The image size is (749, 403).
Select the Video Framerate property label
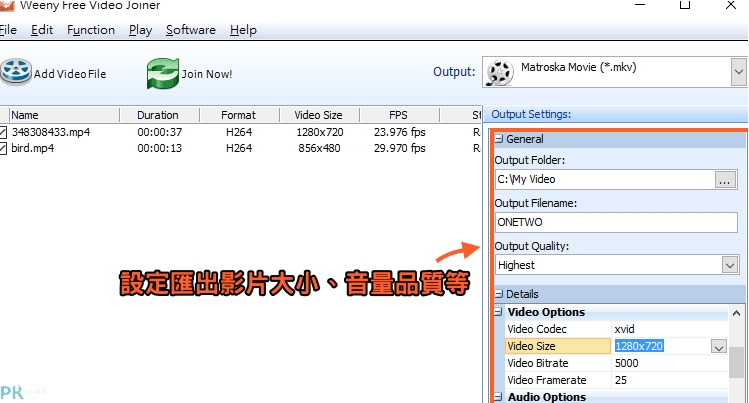click(x=558, y=381)
